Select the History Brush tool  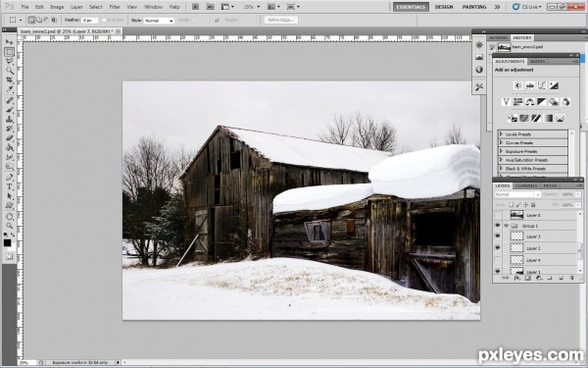pos(10,129)
